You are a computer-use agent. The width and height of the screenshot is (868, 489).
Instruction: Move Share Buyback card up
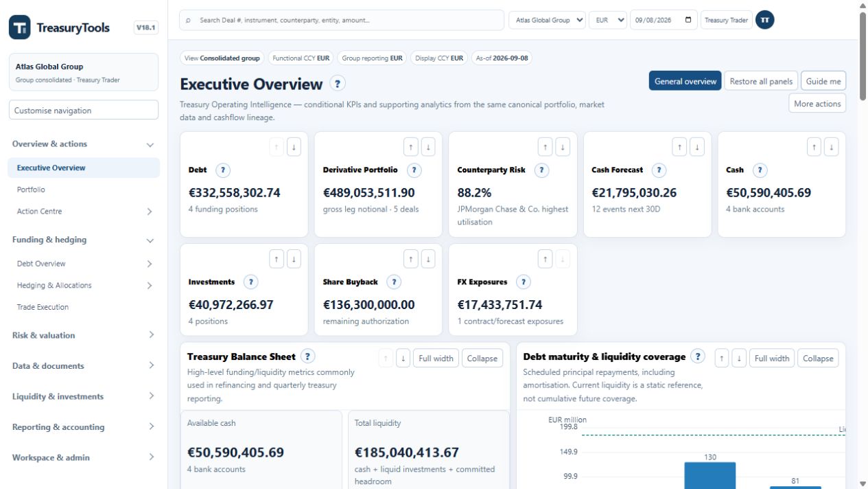[410, 258]
